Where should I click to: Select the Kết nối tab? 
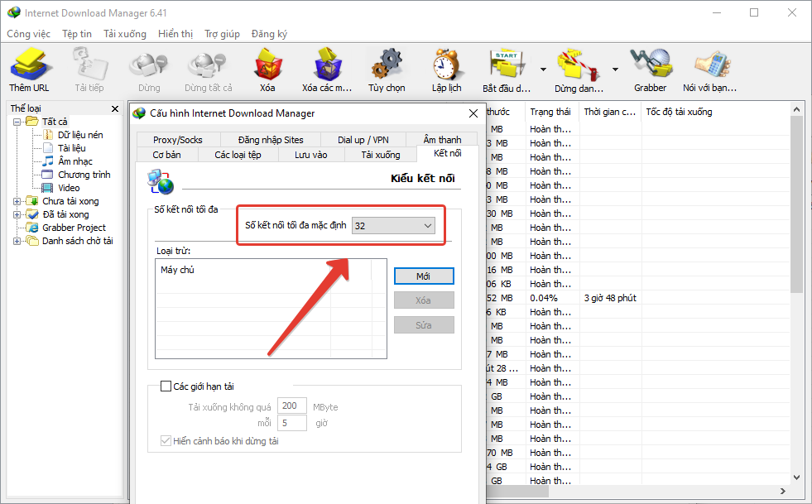click(448, 153)
